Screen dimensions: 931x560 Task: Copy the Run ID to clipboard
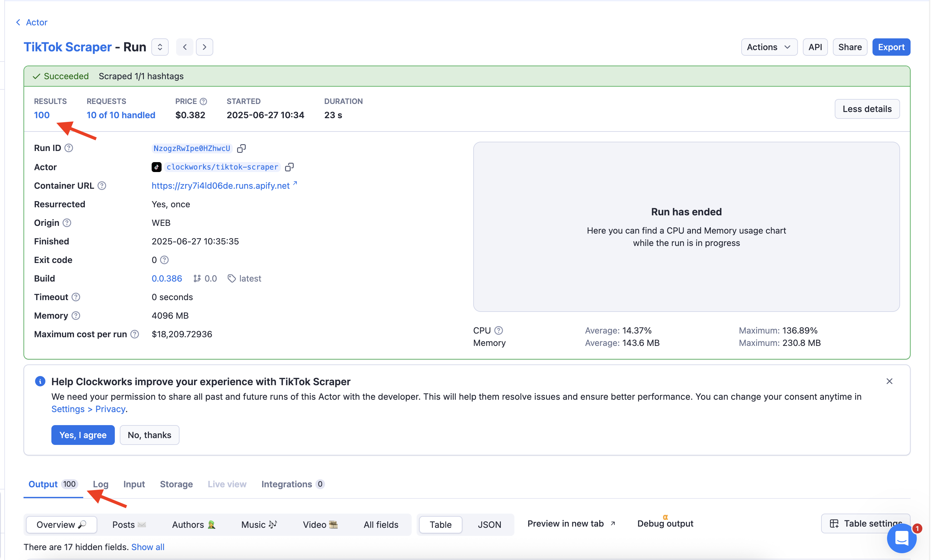pyautogui.click(x=241, y=148)
